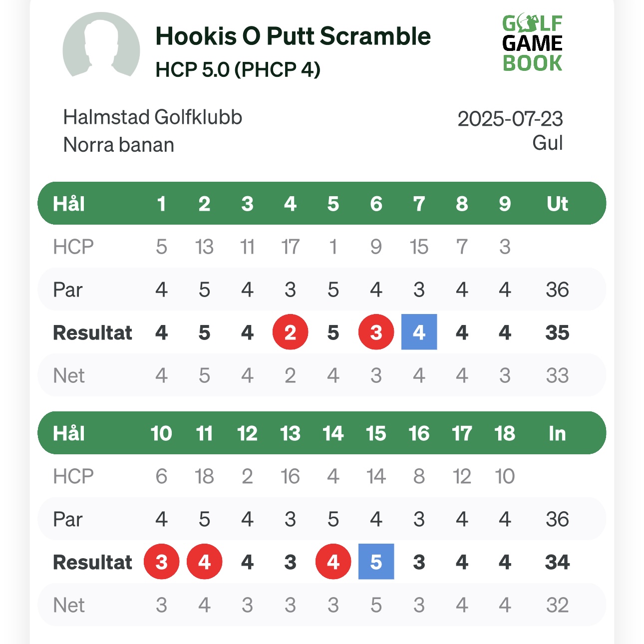Tap the red birdie circle on hole 14
The image size is (644, 644).
click(x=333, y=562)
